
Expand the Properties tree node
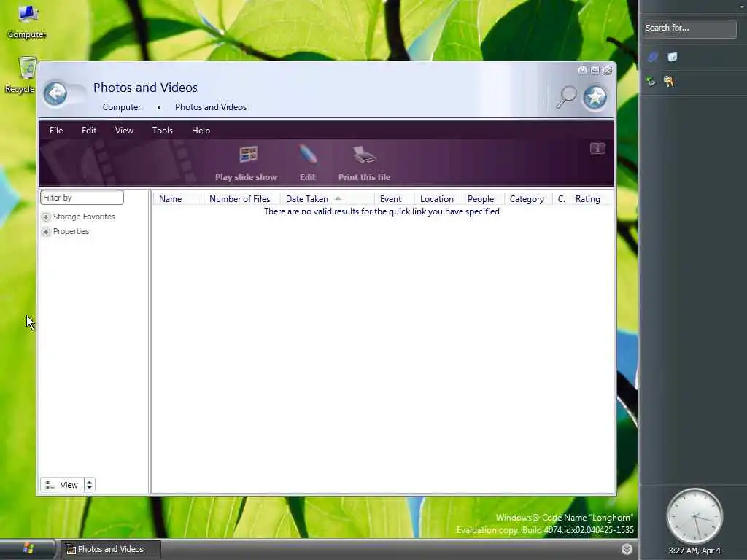tap(46, 232)
